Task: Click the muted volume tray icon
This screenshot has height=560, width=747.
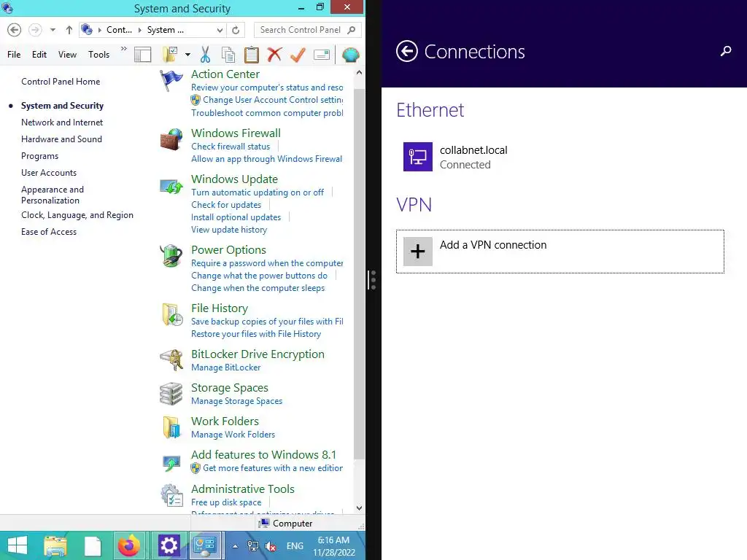Action: coord(271,546)
